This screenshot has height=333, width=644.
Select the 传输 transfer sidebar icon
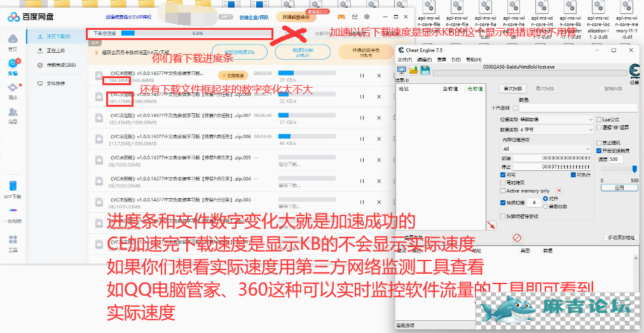tap(13, 67)
